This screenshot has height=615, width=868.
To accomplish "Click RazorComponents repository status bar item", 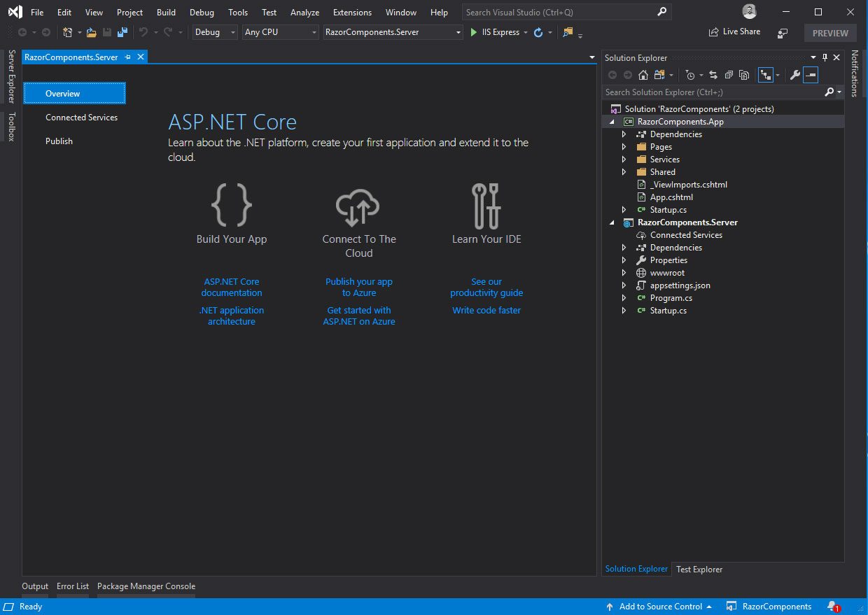I will point(769,607).
